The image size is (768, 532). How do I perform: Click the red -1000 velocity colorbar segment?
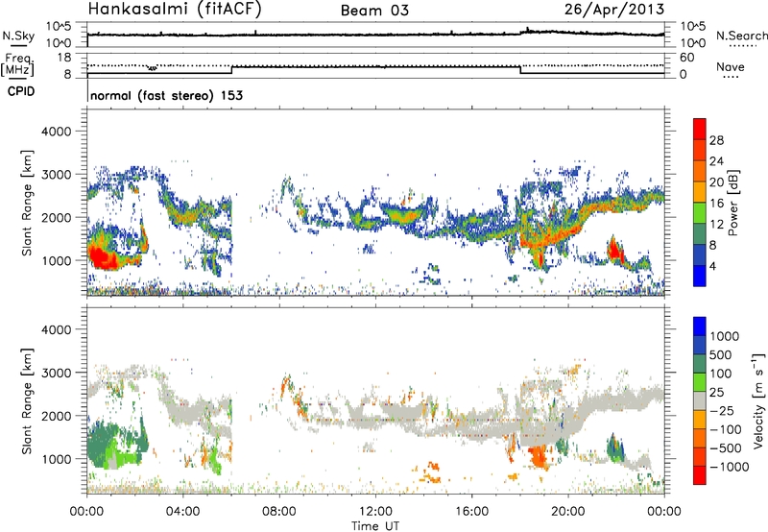700,475
